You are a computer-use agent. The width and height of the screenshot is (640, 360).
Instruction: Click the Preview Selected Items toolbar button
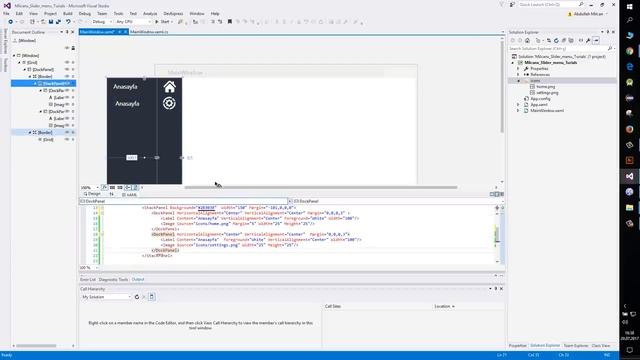[x=596, y=40]
